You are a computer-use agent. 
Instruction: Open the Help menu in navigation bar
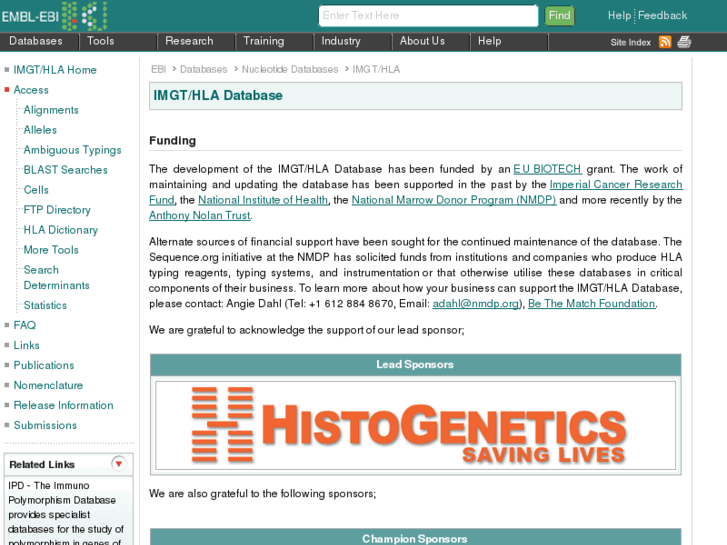(490, 41)
